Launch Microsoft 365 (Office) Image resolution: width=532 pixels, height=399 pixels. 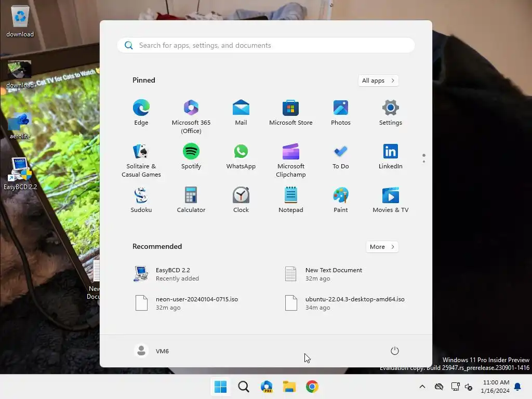point(191,117)
